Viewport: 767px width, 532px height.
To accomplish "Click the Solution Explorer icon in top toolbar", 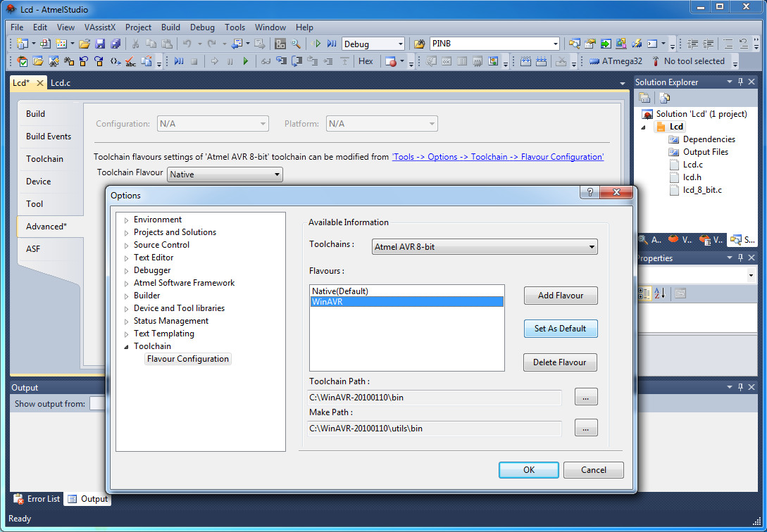I will click(574, 44).
